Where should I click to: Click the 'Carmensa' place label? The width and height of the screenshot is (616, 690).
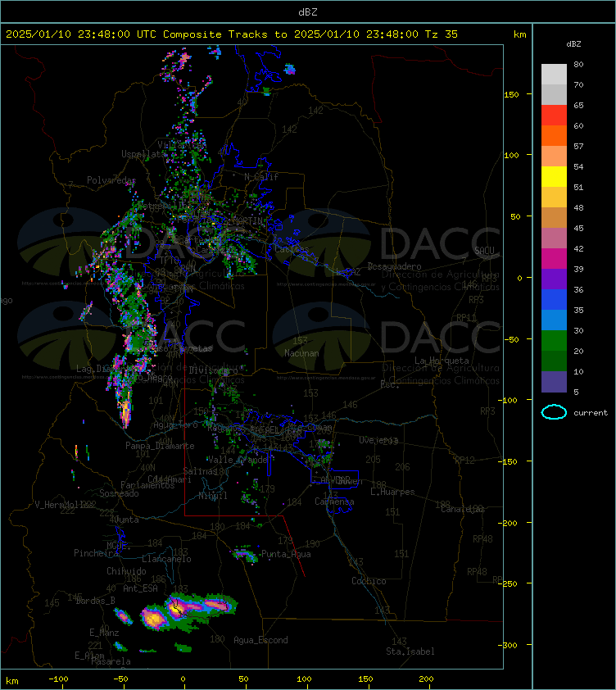coord(334,502)
